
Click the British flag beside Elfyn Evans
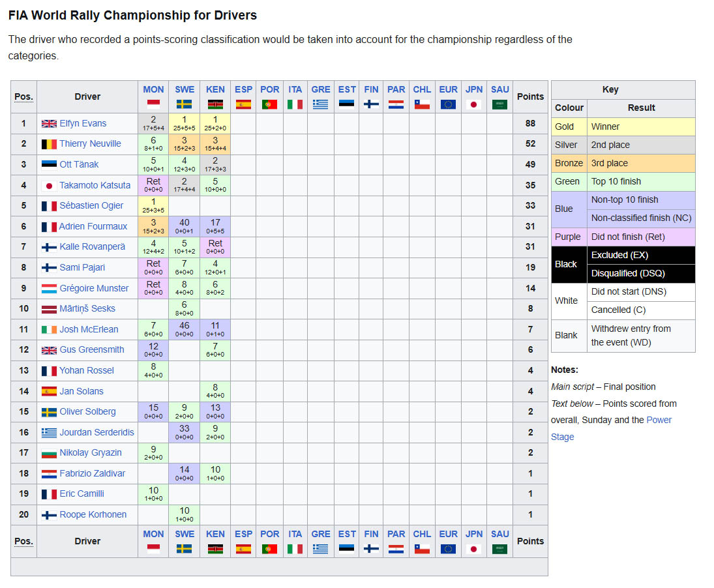[x=49, y=123]
